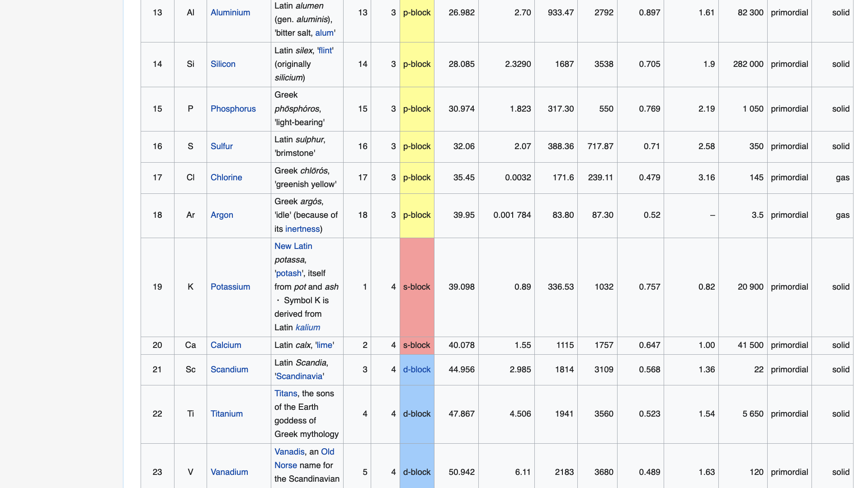The image size is (868, 488).
Task: Open the Scandium link
Action: 229,370
